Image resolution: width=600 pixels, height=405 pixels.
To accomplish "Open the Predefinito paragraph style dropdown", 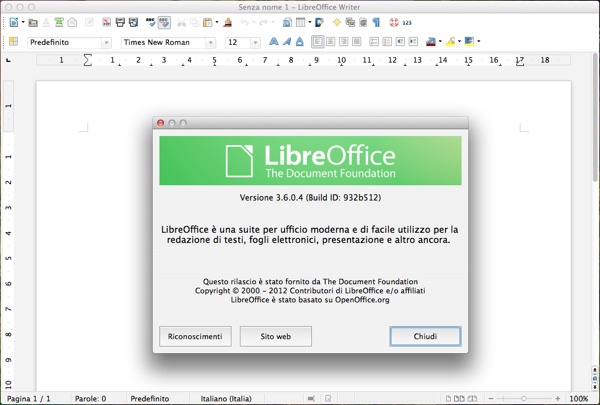I will point(106,42).
